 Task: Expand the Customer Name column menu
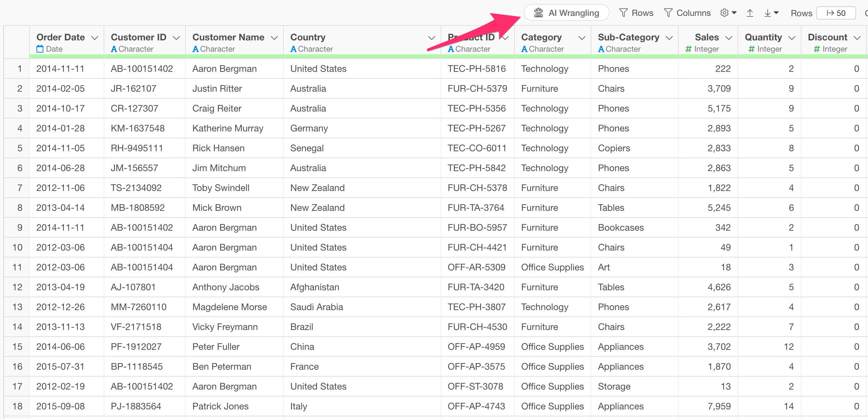(274, 38)
